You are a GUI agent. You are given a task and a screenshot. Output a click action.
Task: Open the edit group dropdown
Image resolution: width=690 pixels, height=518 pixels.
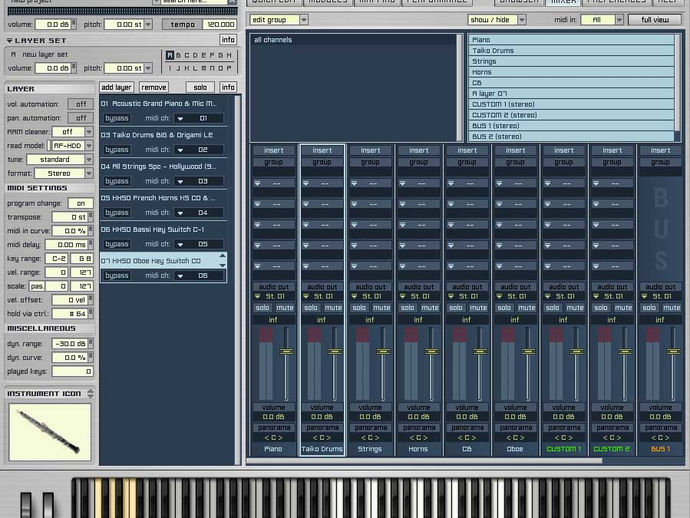point(304,20)
